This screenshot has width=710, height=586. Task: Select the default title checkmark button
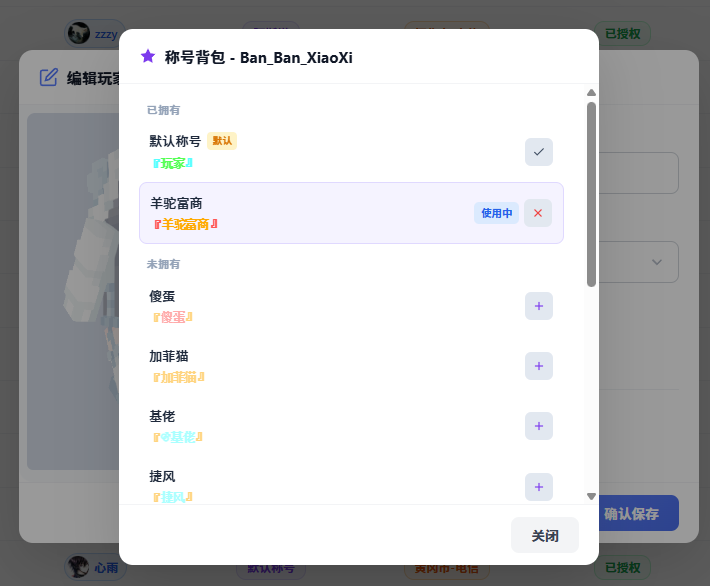538,152
